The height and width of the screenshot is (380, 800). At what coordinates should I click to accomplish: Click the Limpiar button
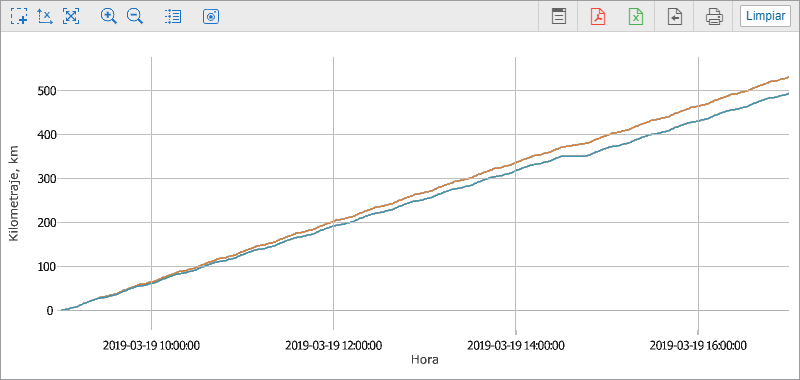[765, 16]
